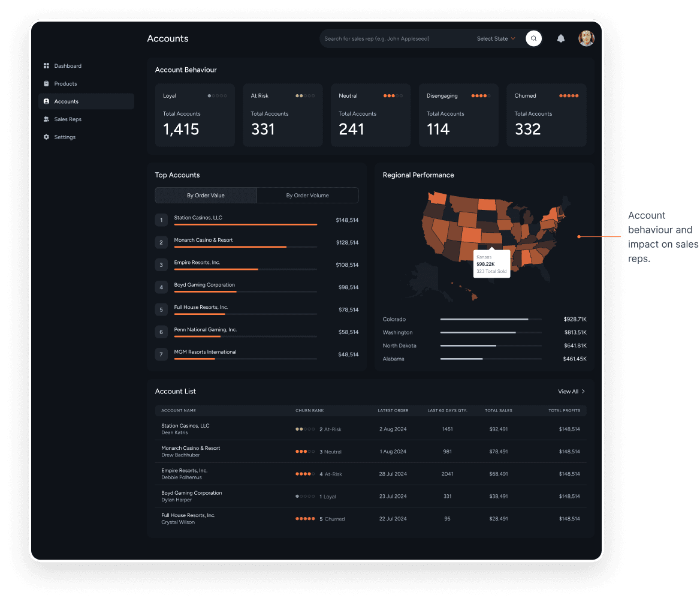Click the Kansas tooltip on the map
The height and width of the screenshot is (601, 700).
(x=491, y=263)
